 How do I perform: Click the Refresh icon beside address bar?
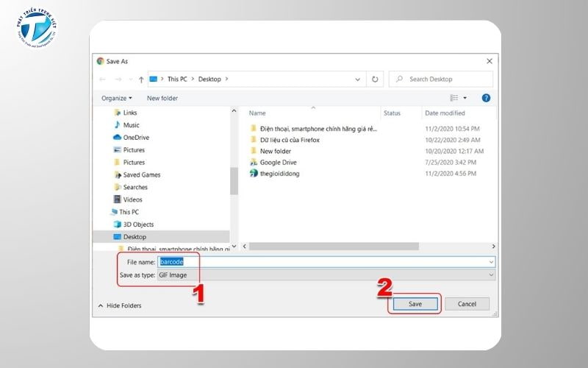coord(375,79)
